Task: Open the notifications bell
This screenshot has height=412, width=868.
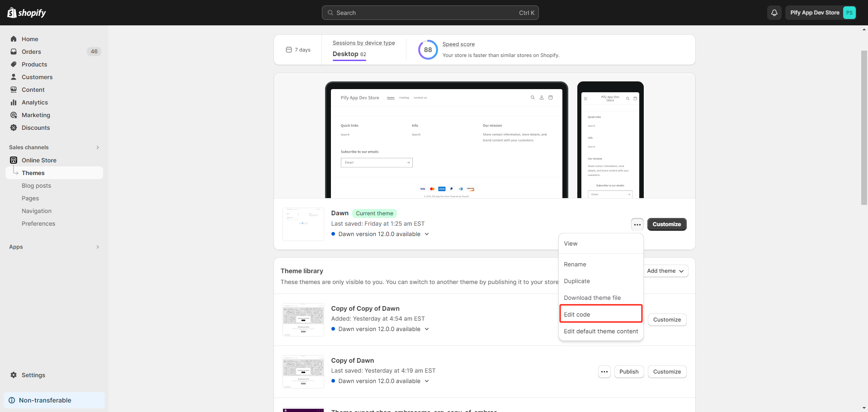Action: point(774,13)
